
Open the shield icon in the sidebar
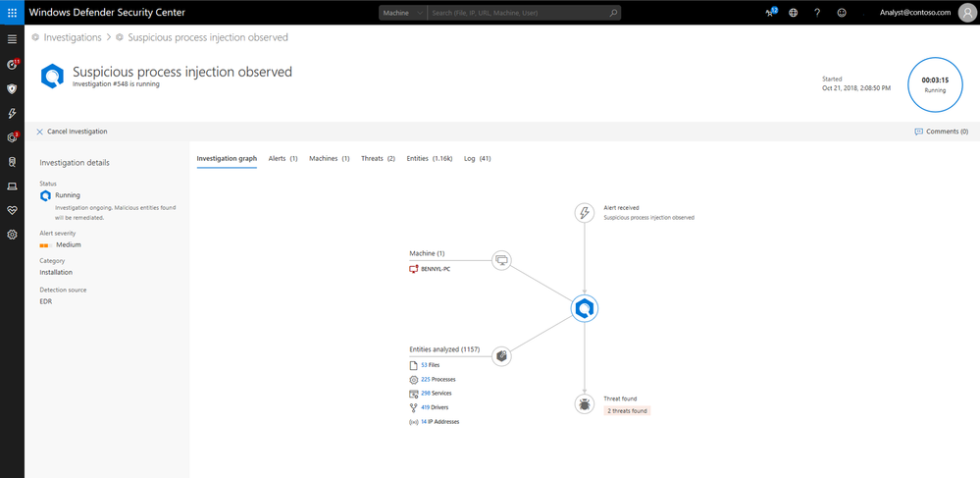point(12,89)
